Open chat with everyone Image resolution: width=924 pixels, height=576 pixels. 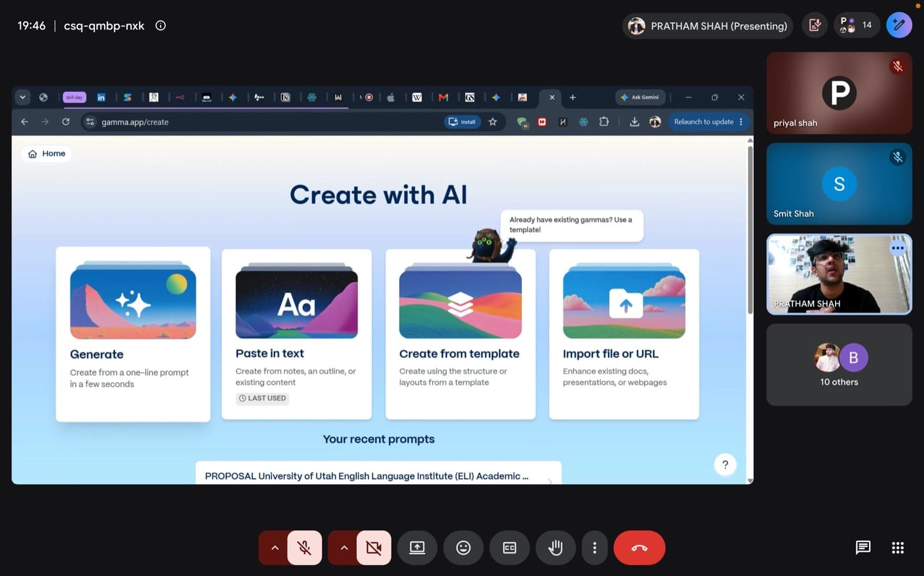pyautogui.click(x=863, y=547)
